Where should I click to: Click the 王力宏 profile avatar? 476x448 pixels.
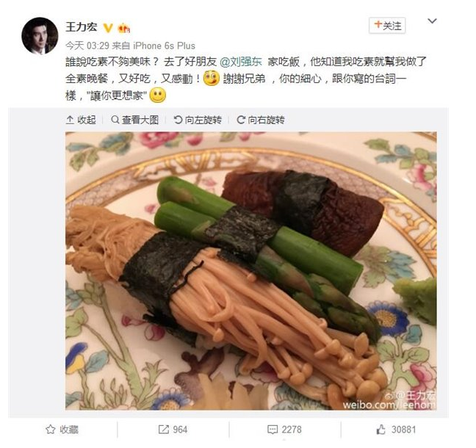[40, 36]
